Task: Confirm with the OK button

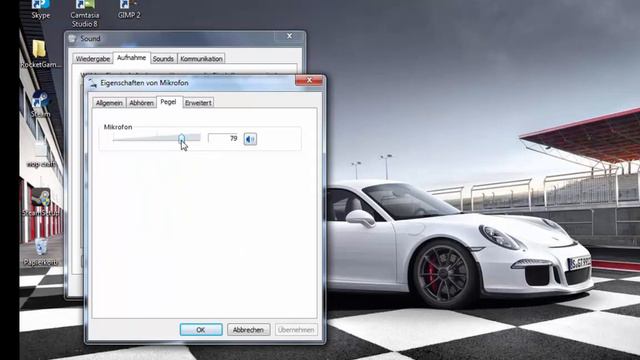Action: [x=201, y=329]
